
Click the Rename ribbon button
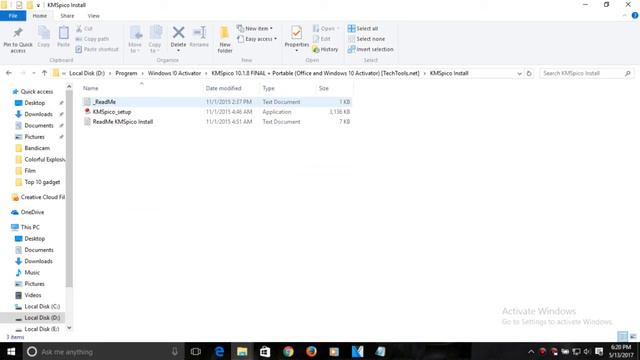click(x=199, y=37)
